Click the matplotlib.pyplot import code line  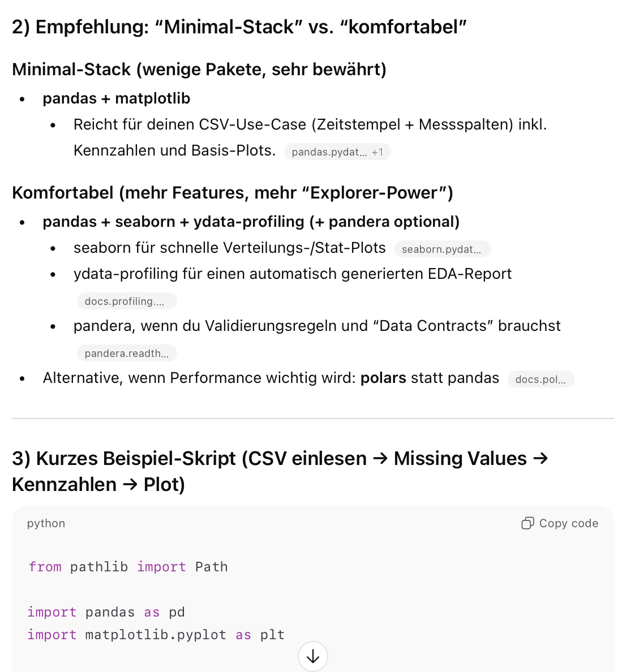[x=156, y=635]
